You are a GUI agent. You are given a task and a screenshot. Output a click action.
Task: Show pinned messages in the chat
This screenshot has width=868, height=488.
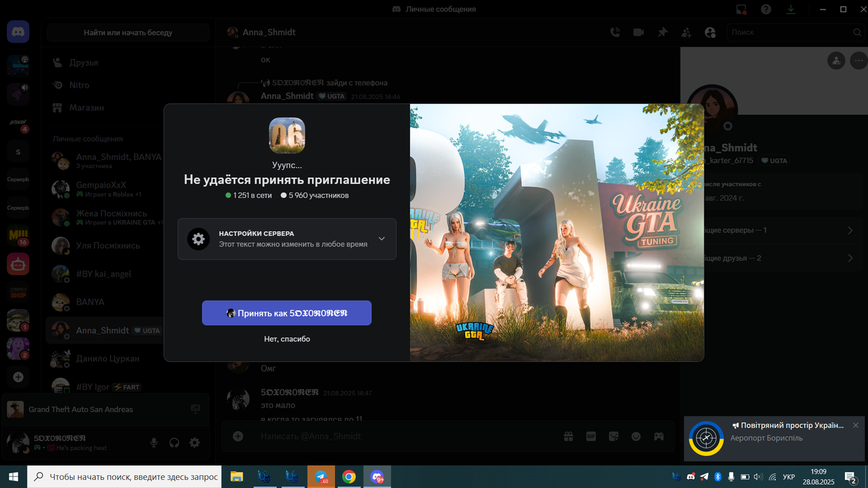pyautogui.click(x=663, y=32)
